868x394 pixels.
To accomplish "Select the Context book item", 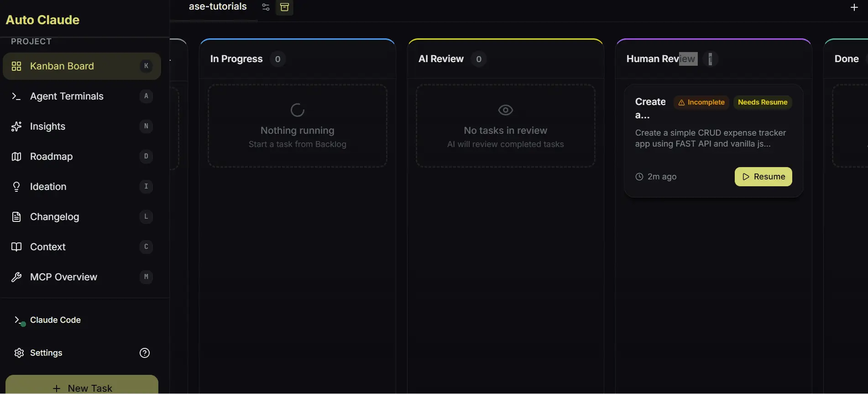I will pos(47,247).
